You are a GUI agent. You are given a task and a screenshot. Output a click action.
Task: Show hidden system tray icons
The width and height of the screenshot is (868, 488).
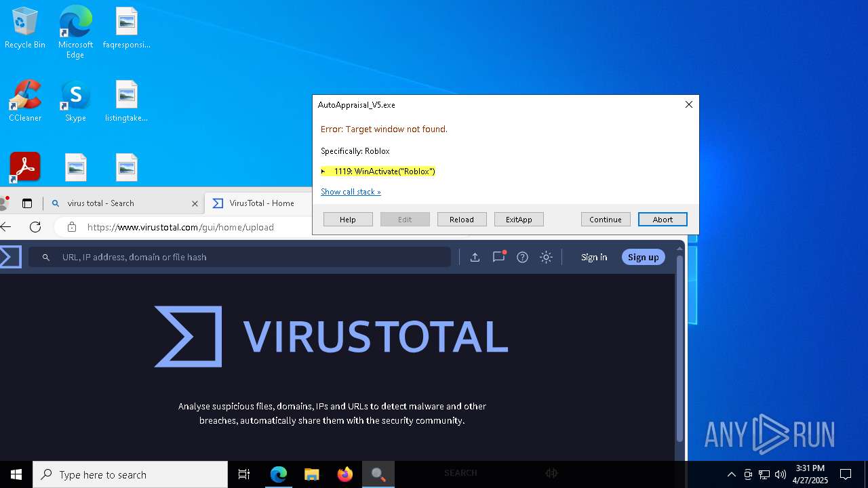(x=731, y=474)
